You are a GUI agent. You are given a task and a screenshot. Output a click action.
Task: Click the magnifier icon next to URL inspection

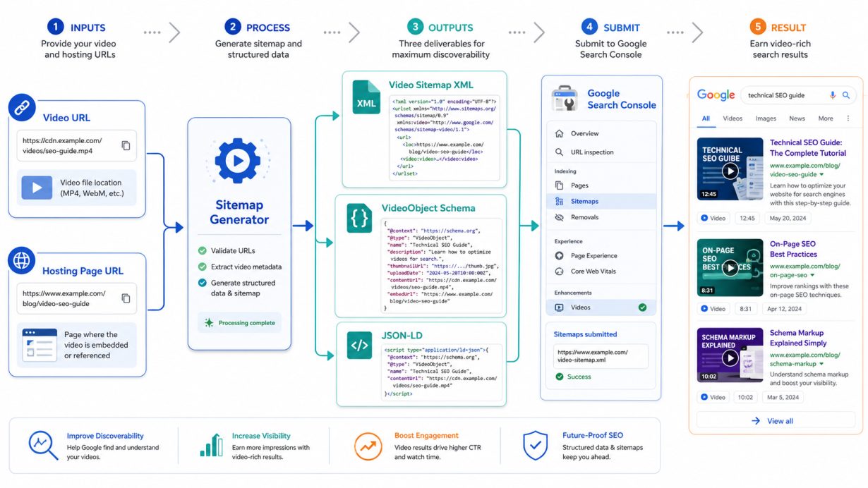click(x=559, y=152)
